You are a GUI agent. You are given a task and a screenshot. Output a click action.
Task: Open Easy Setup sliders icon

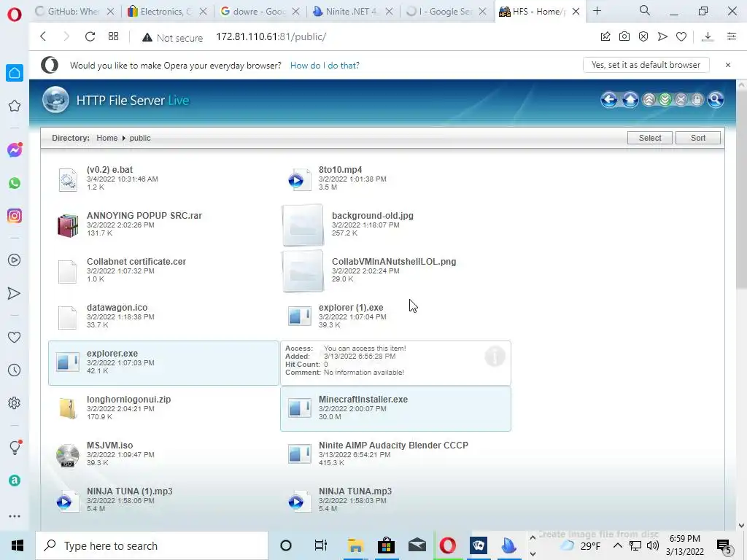click(x=732, y=36)
